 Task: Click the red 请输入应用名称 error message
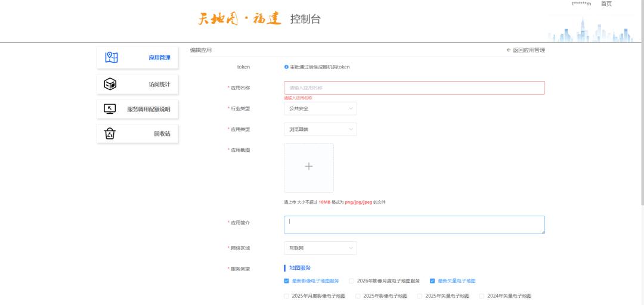tap(298, 98)
